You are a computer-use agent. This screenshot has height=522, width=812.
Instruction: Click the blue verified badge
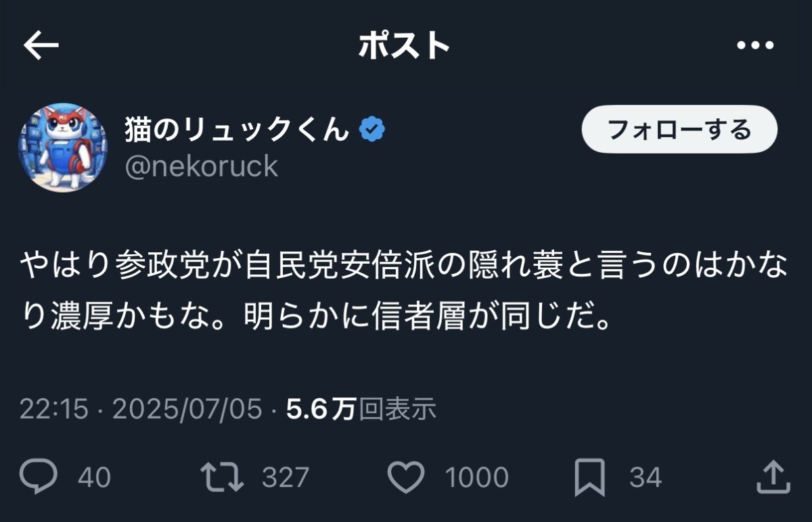click(x=371, y=128)
